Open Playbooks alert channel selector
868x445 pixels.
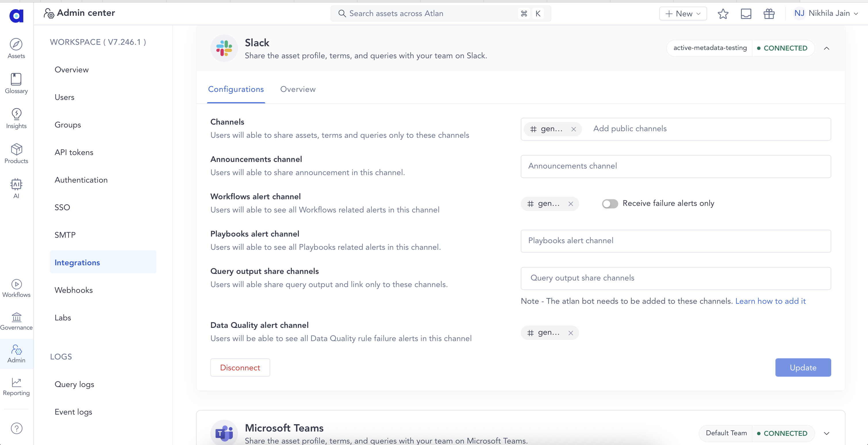pyautogui.click(x=676, y=241)
